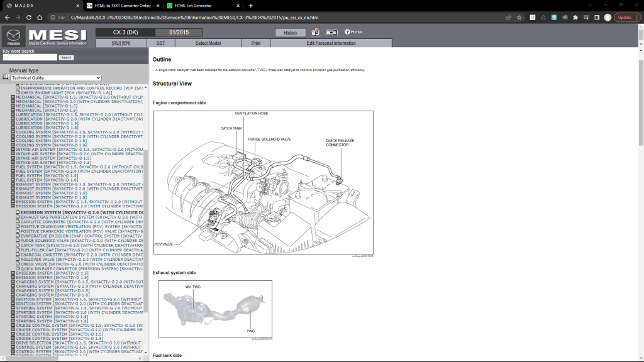
Task: Click the Mazda logo in the MESI header
Action: [14, 36]
